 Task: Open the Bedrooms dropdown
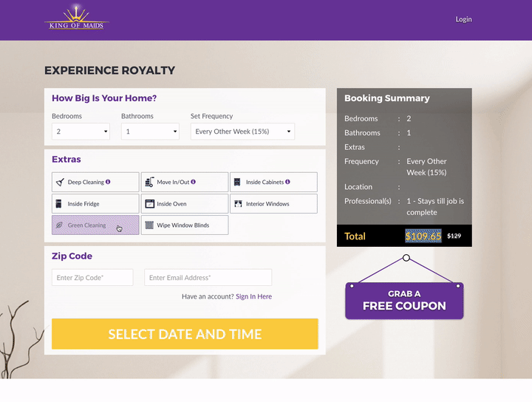pos(81,132)
